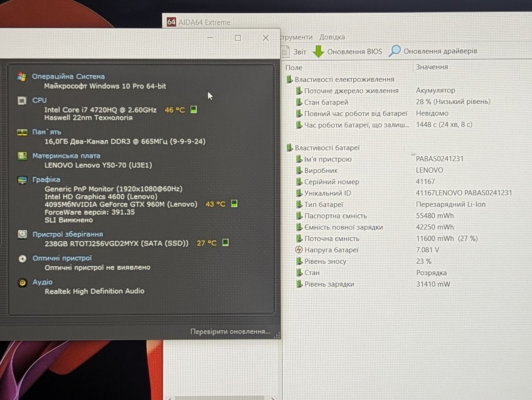Open the Графіка section link

tap(46, 179)
